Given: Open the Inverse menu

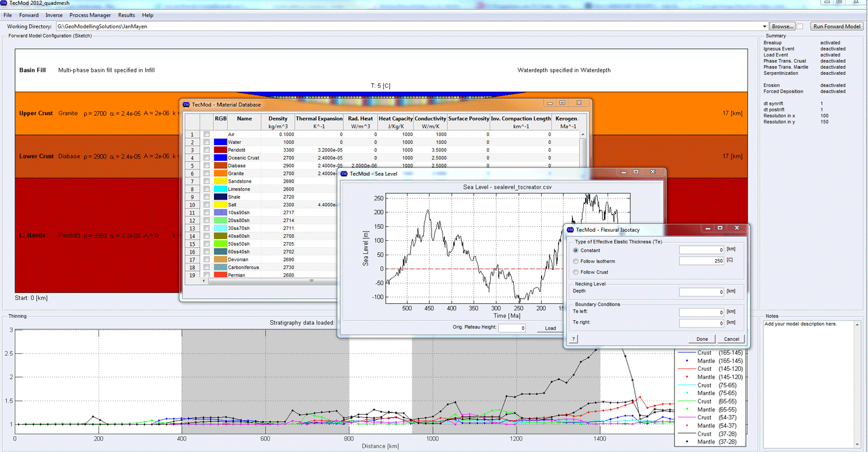Looking at the screenshot, I should (x=54, y=15).
